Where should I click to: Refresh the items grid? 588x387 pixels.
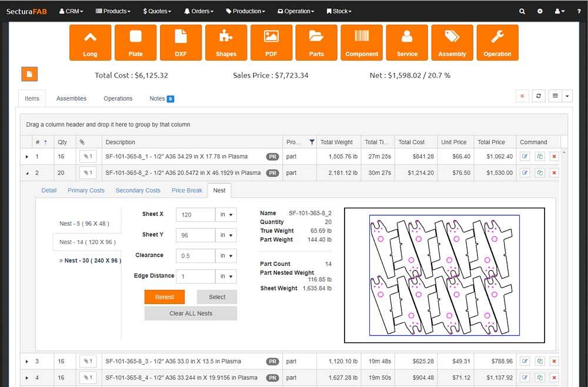[x=539, y=96]
